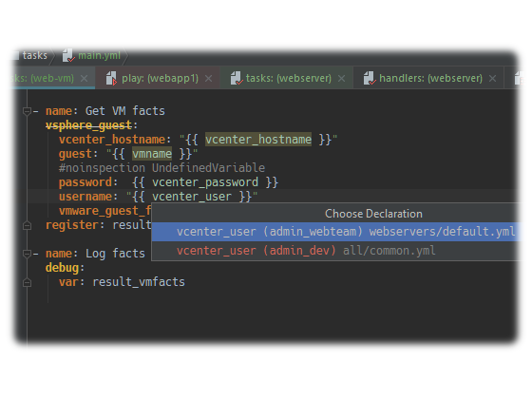This screenshot has height=418, width=532.
Task: Close the tasks: (webserver) tab
Action: [x=342, y=78]
